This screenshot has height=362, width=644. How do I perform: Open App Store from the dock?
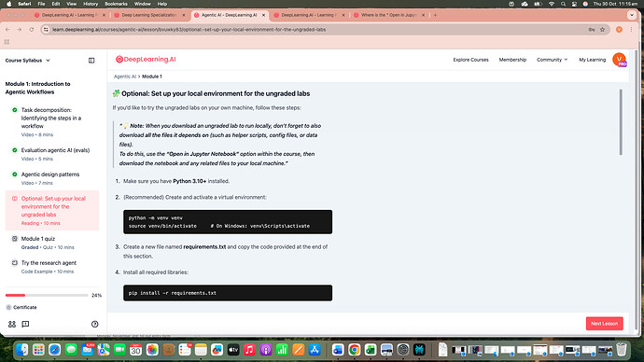(315, 350)
